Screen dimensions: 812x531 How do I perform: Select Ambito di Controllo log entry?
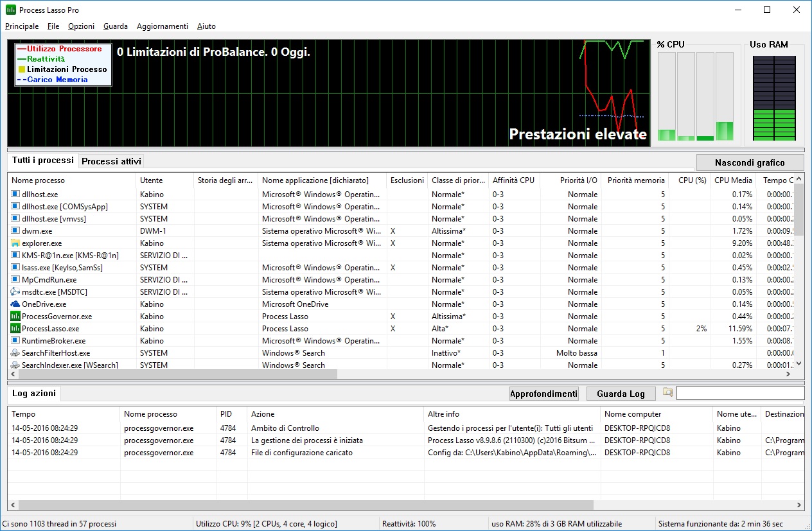(285, 428)
